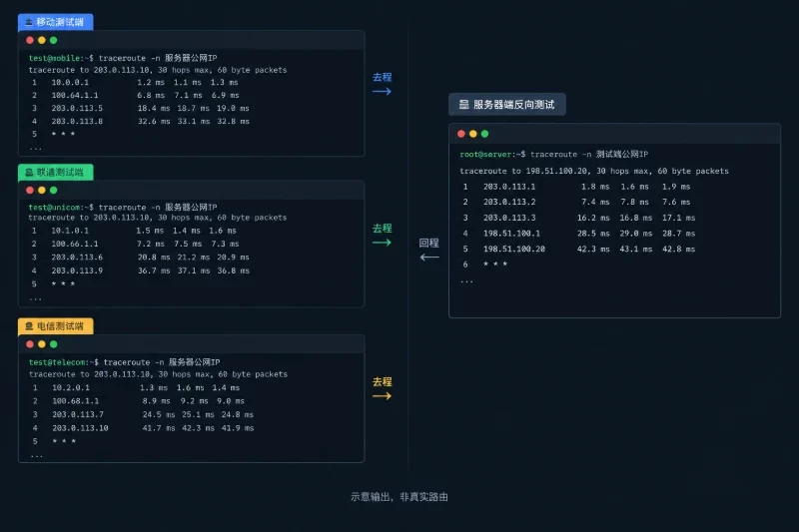Click the green dot in the test@mobile terminal
Viewport: 799px width, 532px height.
pyautogui.click(x=54, y=40)
